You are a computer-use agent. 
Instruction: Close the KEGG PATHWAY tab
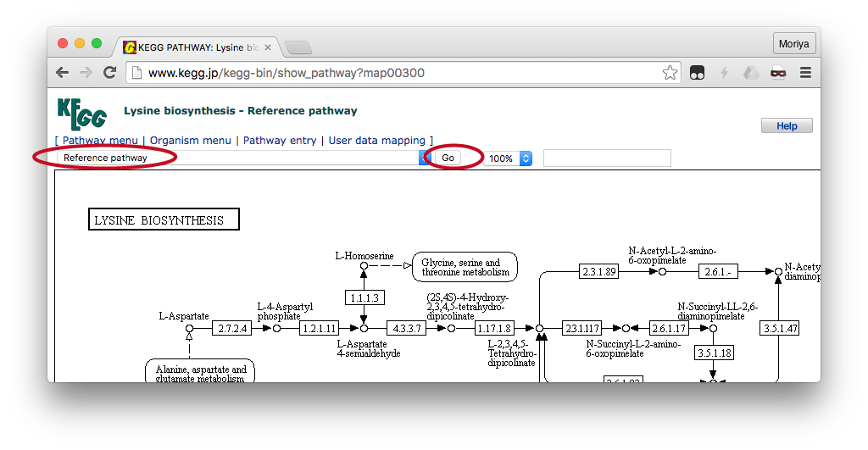[x=267, y=47]
